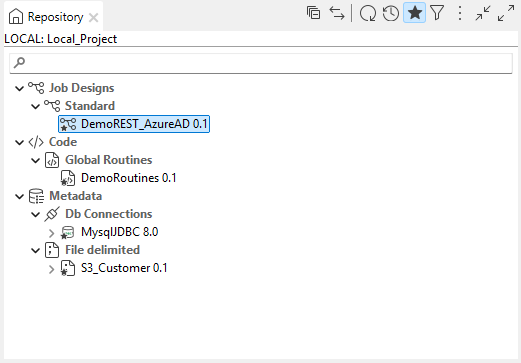Collapse the Standard jobs folder
Viewport: 521px width, 363px height.
35,106
